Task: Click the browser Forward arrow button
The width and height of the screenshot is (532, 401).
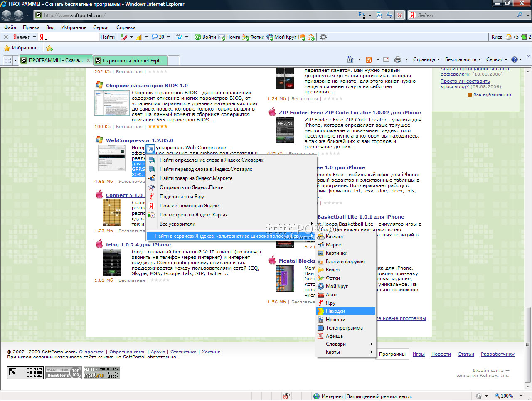Action: (x=19, y=15)
